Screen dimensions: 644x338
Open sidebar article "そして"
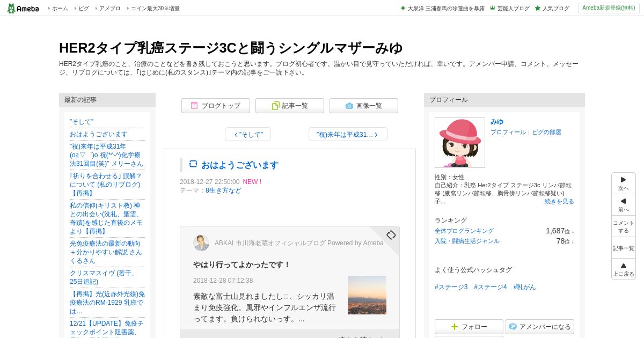pos(82,122)
